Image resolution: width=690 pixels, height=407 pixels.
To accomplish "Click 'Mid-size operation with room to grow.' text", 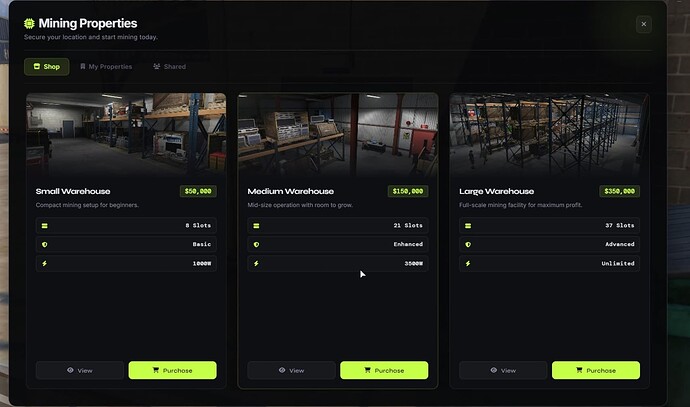I will 300,205.
